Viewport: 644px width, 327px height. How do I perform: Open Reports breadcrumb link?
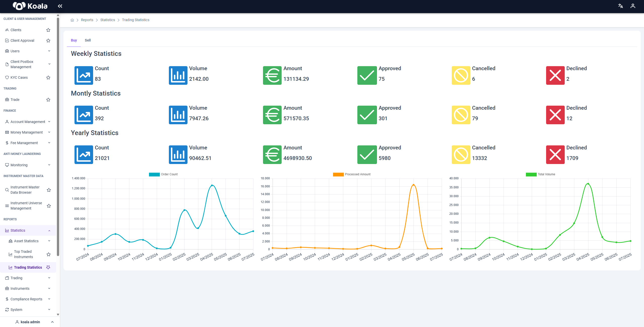point(87,20)
